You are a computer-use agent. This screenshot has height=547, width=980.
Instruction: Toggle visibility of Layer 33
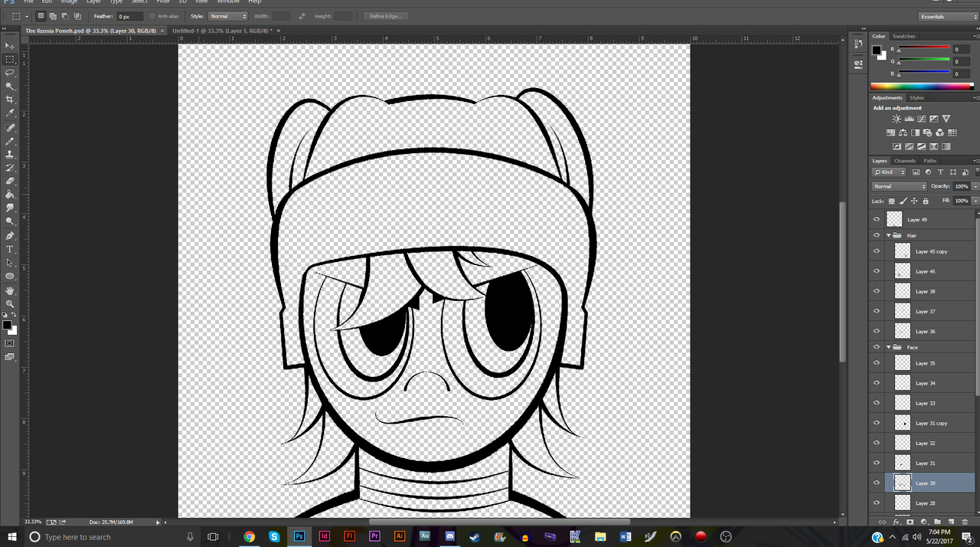pyautogui.click(x=877, y=403)
